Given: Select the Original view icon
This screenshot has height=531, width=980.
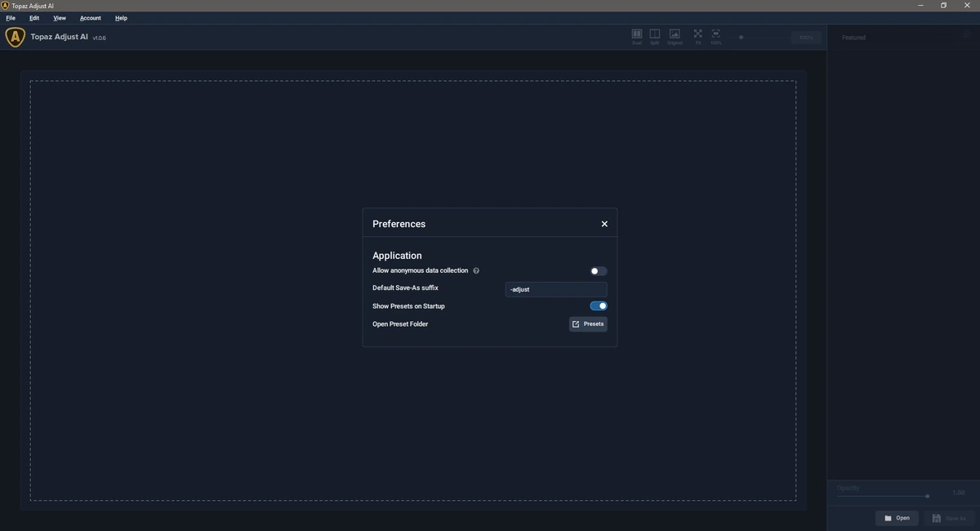Looking at the screenshot, I should [x=675, y=37].
